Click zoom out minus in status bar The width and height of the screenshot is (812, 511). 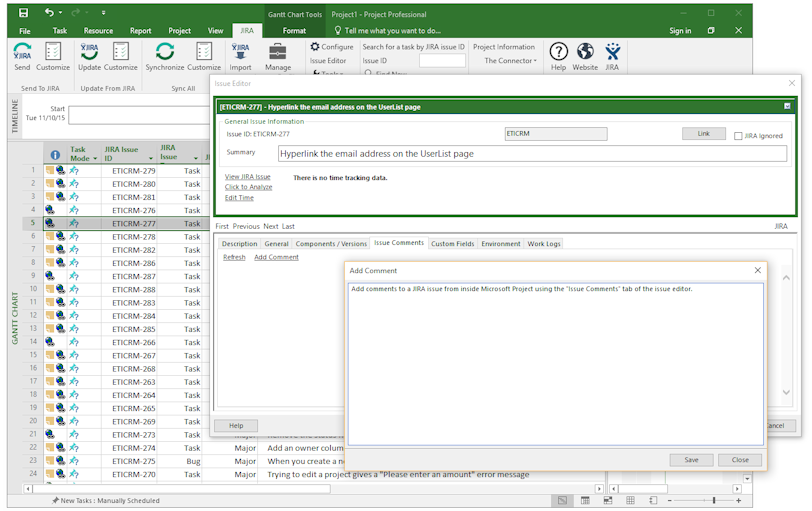[x=669, y=501]
